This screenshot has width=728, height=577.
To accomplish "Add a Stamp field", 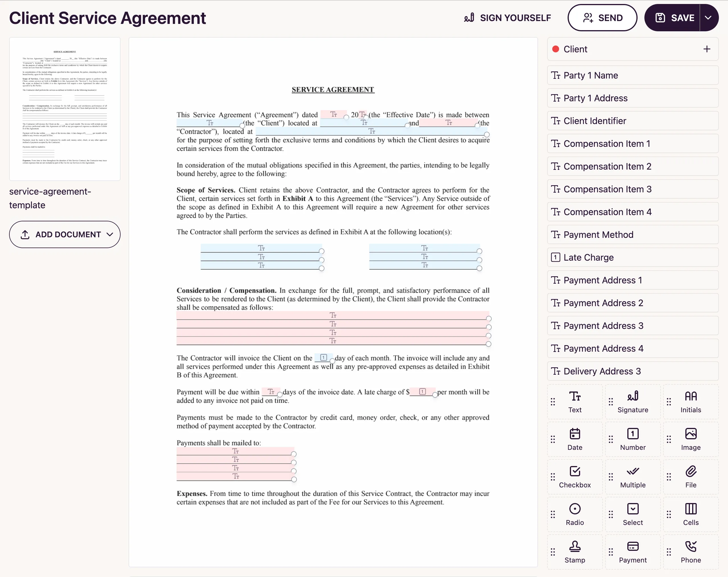I will tap(575, 552).
